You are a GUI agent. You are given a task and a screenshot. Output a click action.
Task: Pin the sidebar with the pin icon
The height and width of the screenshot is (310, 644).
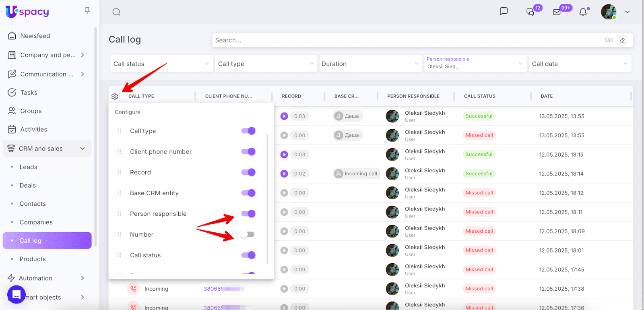click(87, 11)
